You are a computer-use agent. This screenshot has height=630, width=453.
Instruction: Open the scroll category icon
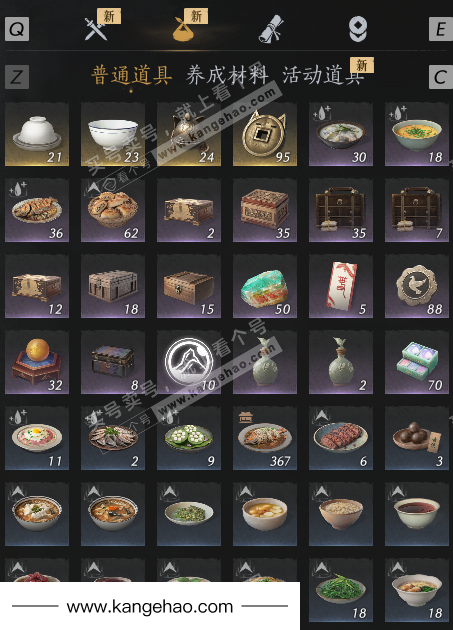click(271, 29)
